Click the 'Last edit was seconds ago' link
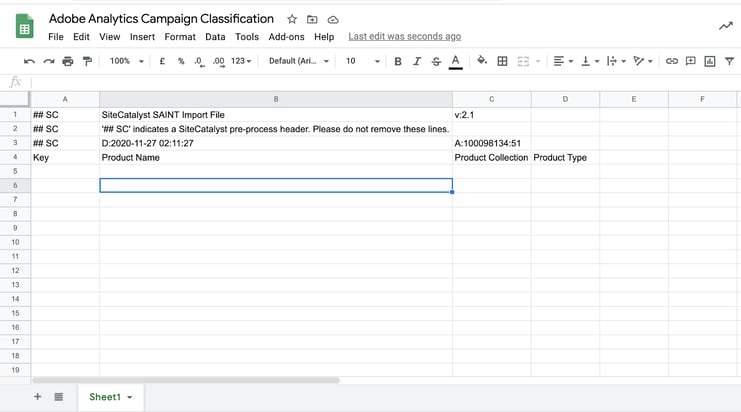 404,37
